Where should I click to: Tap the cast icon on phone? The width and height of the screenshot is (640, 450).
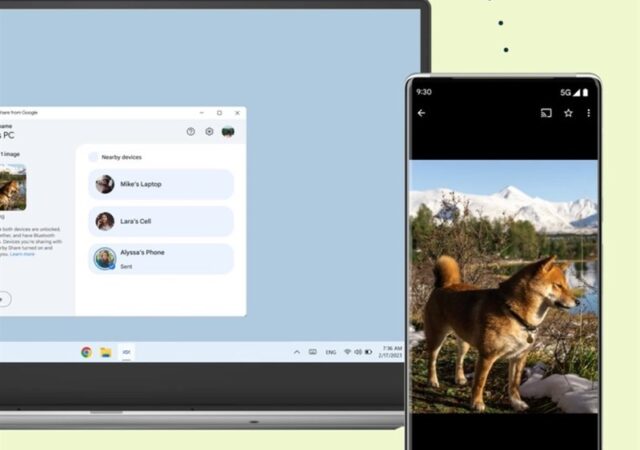pyautogui.click(x=546, y=113)
